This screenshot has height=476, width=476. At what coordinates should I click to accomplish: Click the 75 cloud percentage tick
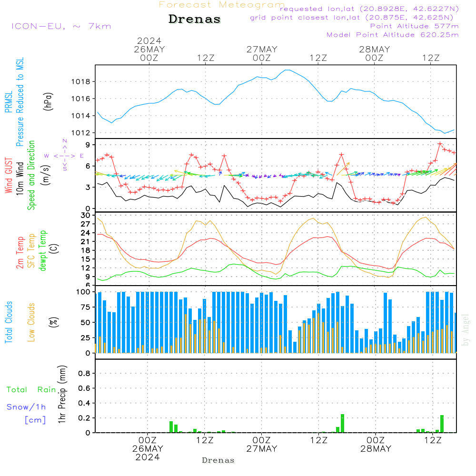pyautogui.click(x=85, y=307)
